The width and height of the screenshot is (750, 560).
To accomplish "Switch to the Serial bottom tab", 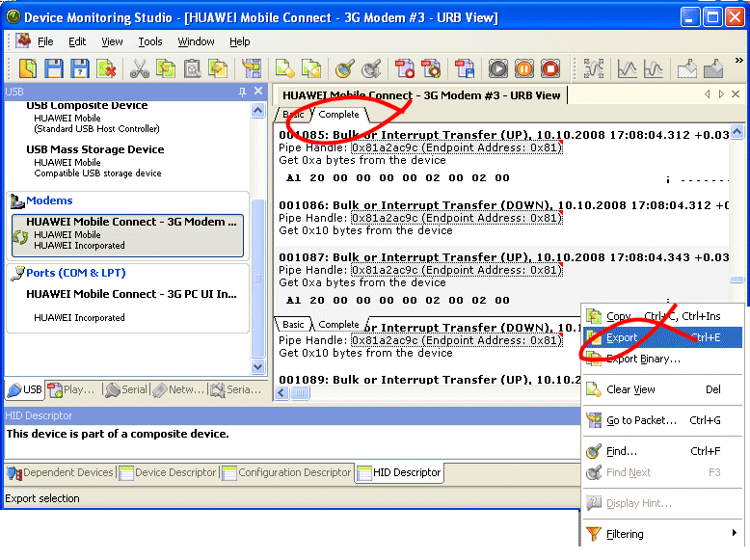I will click(126, 389).
